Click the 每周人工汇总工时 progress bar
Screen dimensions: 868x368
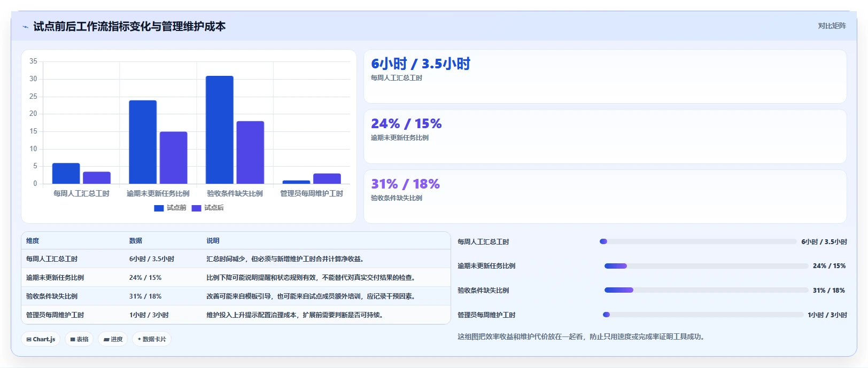pyautogui.click(x=698, y=241)
